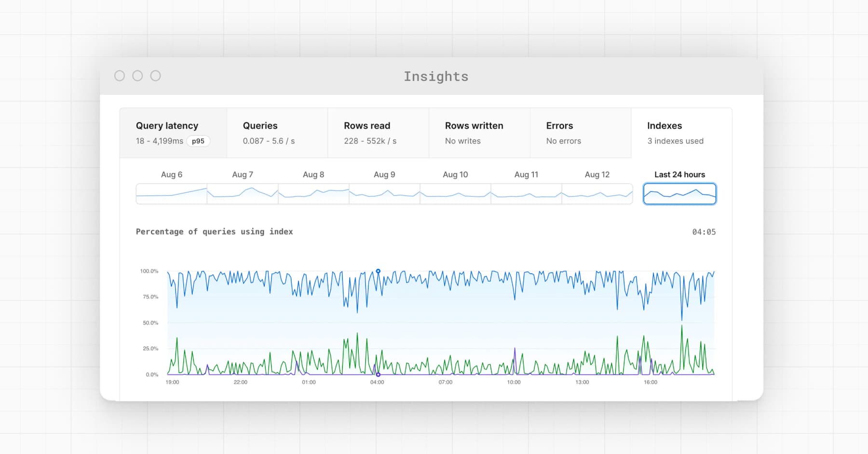Image resolution: width=868 pixels, height=454 pixels.
Task: Click the first window control circle
Action: [x=120, y=76]
